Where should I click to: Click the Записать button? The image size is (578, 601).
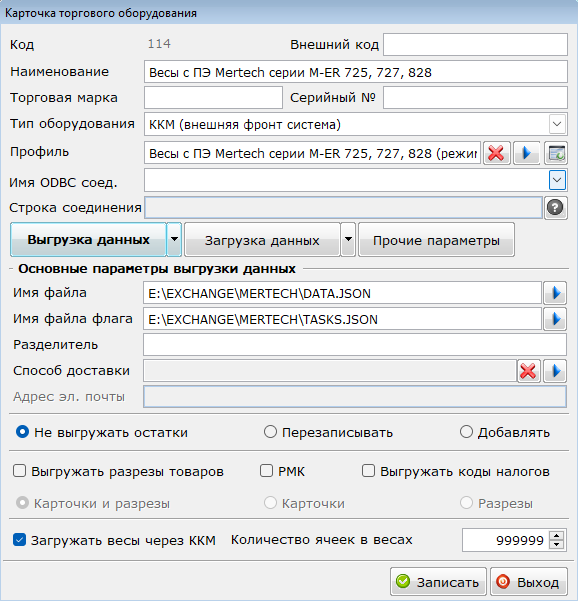coord(438,582)
